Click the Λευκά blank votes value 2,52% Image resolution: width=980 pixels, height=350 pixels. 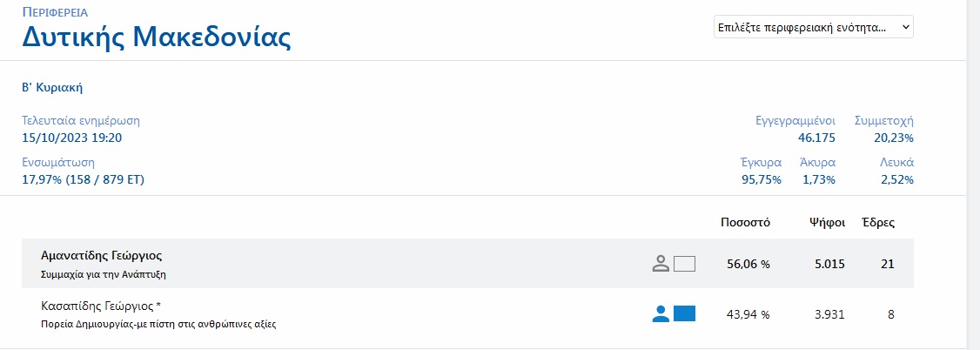point(896,179)
